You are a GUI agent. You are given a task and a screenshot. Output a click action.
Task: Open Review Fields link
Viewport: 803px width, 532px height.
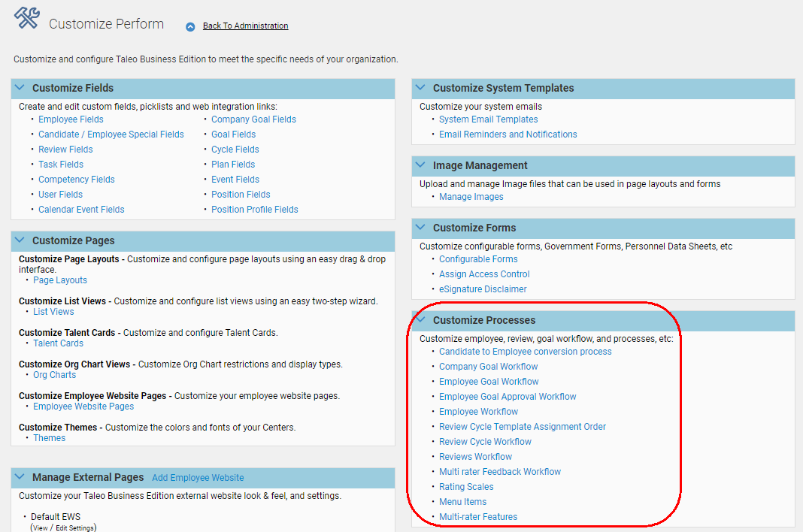coord(65,150)
